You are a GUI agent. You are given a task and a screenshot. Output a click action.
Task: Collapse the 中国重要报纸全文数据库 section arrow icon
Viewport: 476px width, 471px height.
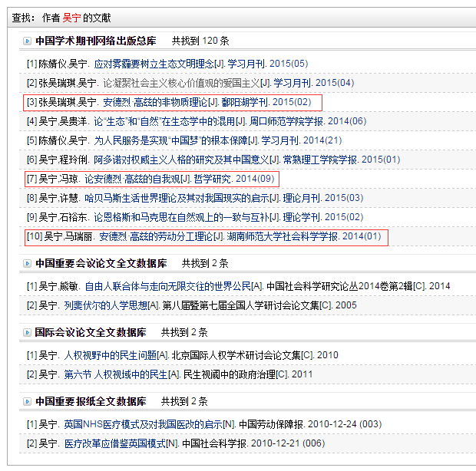tap(27, 401)
